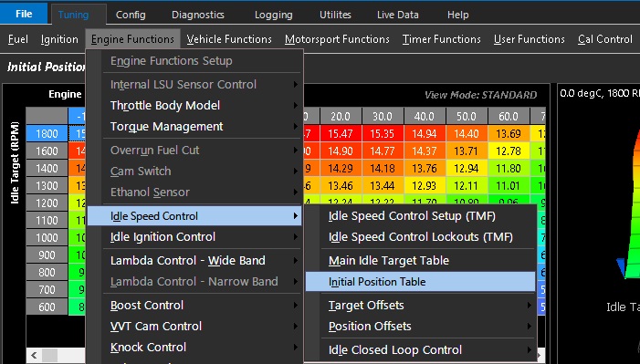Screen dimensions: 640x364
Task: Open Vehicle Functions menu
Action: click(x=229, y=39)
